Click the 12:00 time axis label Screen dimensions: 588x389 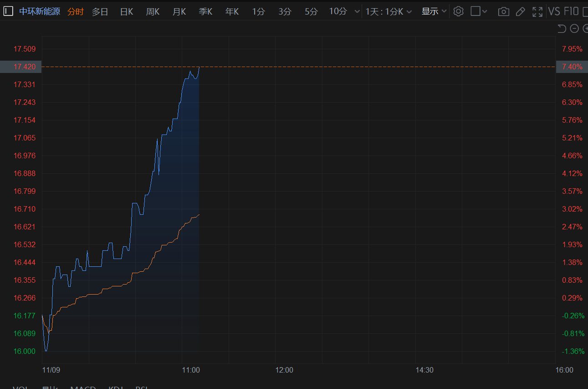pos(284,370)
